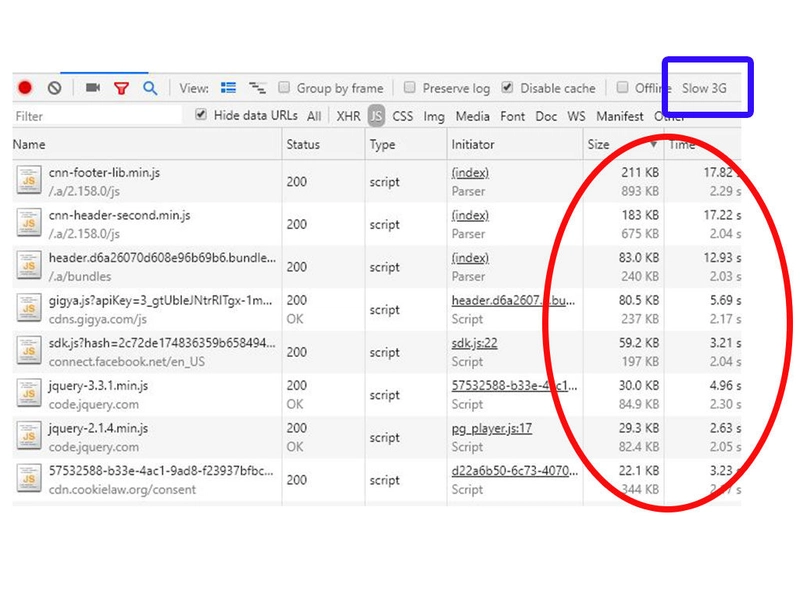Screen dimensions: 800x600
Task: Uncheck Disable cache checkbox
Action: 507,87
